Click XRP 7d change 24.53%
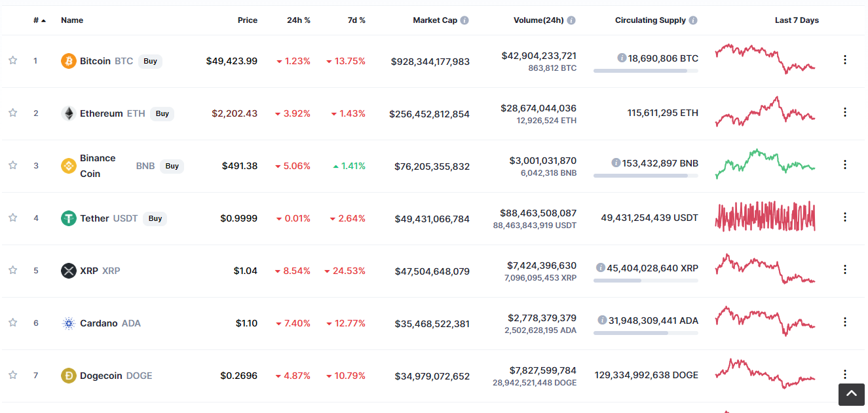Image resolution: width=868 pixels, height=413 pixels. tap(345, 271)
